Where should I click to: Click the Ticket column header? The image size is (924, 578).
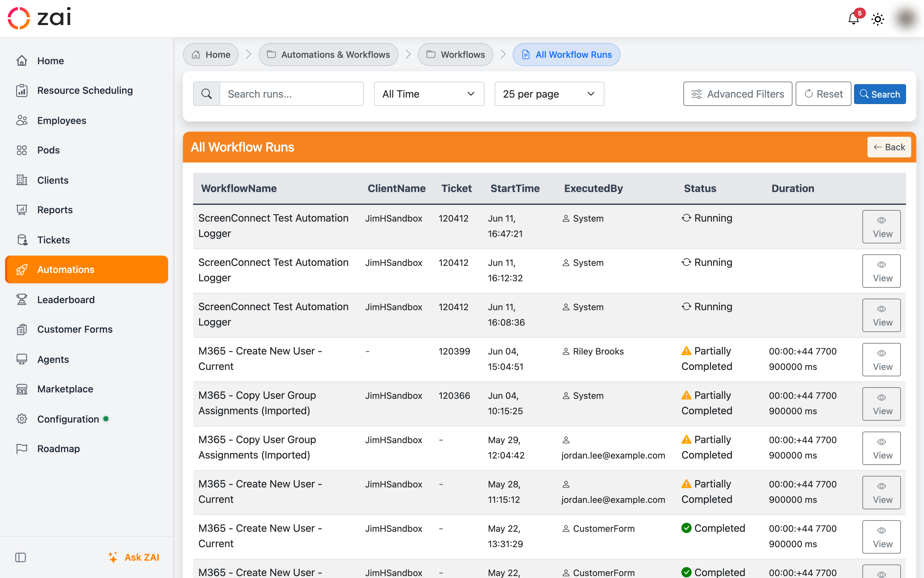pyautogui.click(x=456, y=188)
